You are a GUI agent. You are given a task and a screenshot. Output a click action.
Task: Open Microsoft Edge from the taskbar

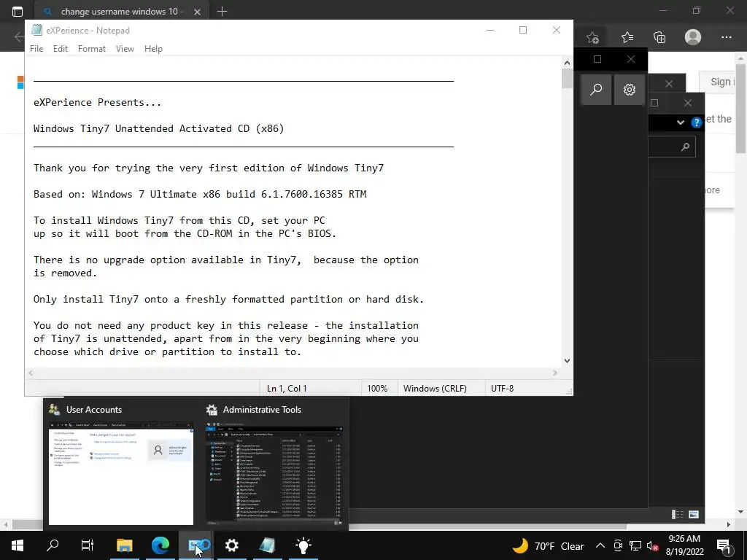tap(160, 545)
